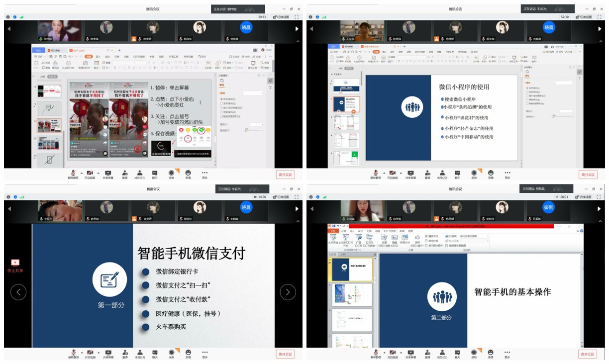This screenshot has height=364, width=609.
Task: Open the 插入 tab in the 39:33 meeting's WPS window
Action: coord(98,57)
